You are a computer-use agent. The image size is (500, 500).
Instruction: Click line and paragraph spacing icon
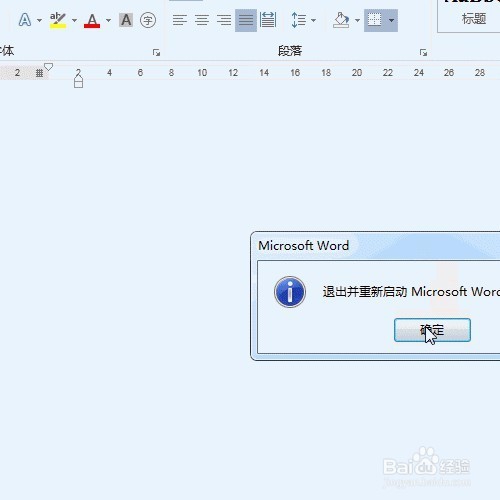tap(299, 20)
